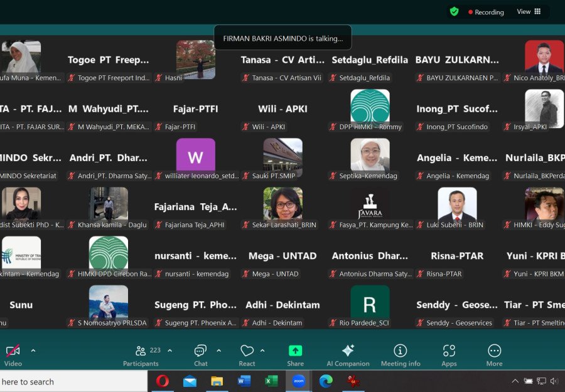Open the volume icon in system tray
The width and height of the screenshot is (565, 392).
coord(554,381)
